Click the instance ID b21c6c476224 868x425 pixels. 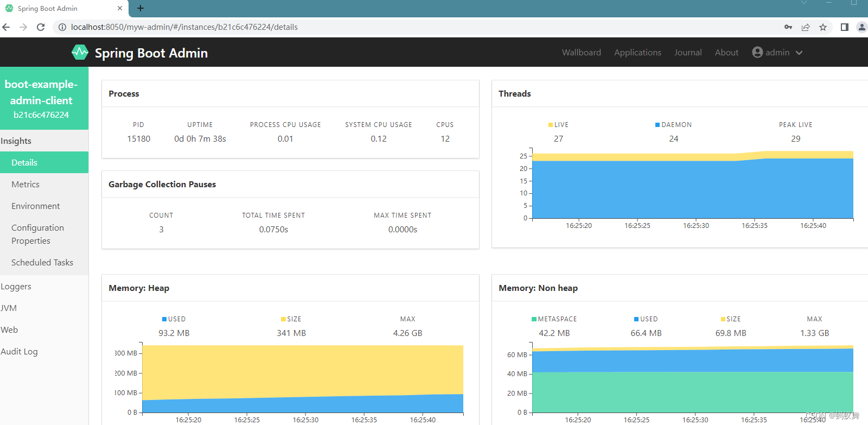41,115
